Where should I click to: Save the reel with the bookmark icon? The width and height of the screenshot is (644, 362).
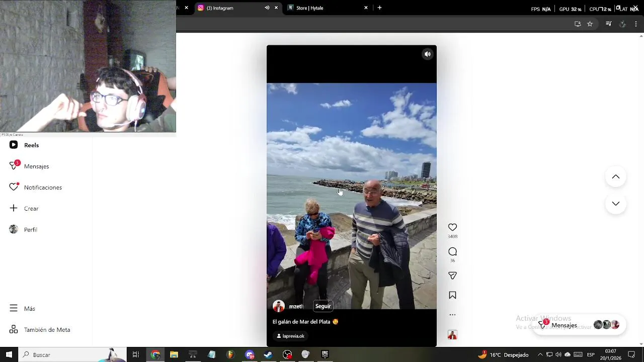click(x=452, y=295)
